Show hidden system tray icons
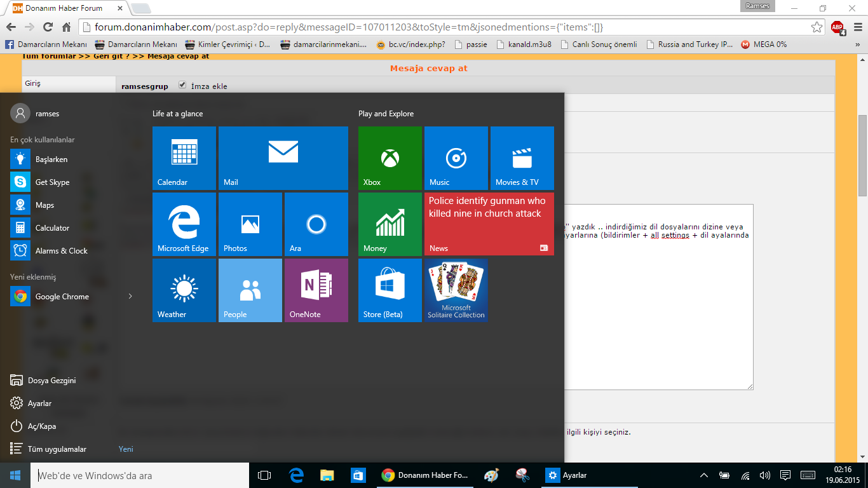The height and width of the screenshot is (488, 868). tap(704, 475)
